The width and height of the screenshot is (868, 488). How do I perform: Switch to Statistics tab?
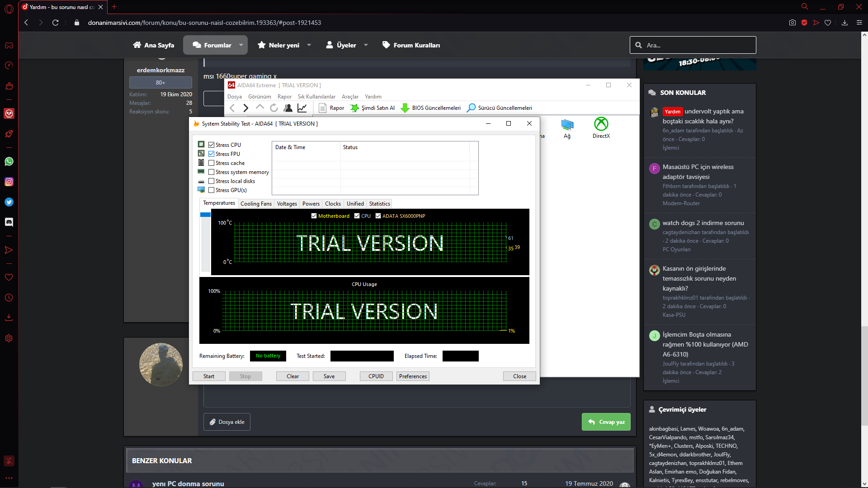(379, 204)
